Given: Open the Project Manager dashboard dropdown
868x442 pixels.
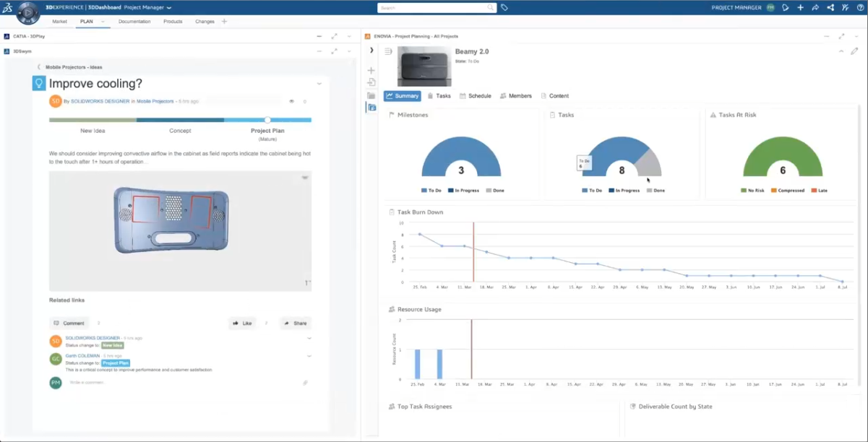Looking at the screenshot, I should click(x=169, y=7).
